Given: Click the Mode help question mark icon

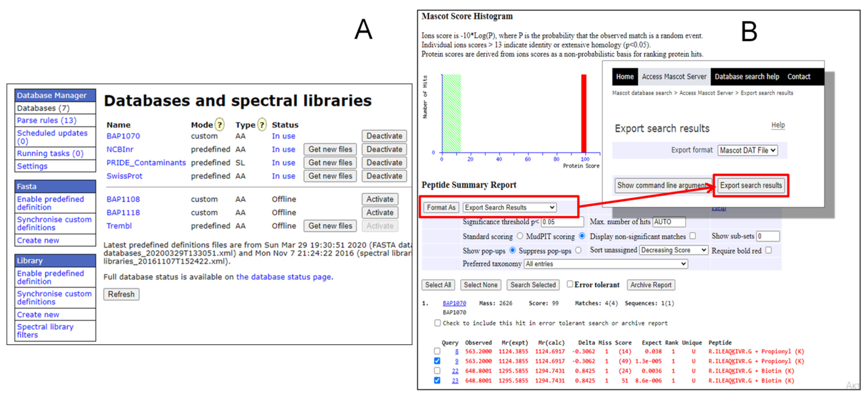Looking at the screenshot, I should (x=219, y=125).
